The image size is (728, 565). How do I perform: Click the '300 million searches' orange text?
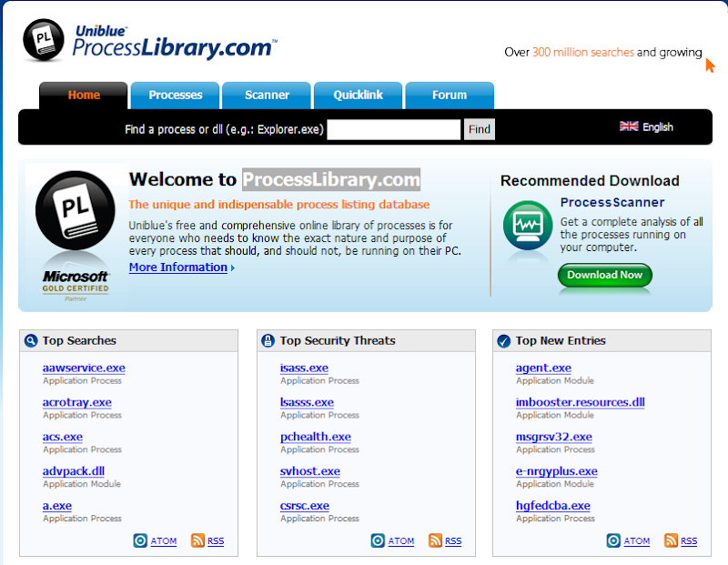click(582, 52)
